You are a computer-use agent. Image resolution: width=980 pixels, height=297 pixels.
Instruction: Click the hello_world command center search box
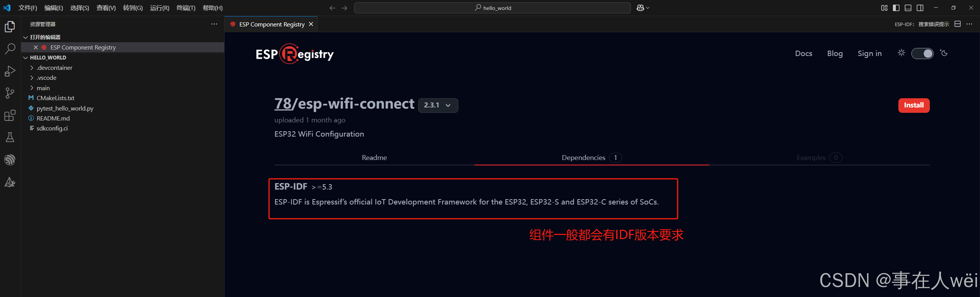click(492, 8)
